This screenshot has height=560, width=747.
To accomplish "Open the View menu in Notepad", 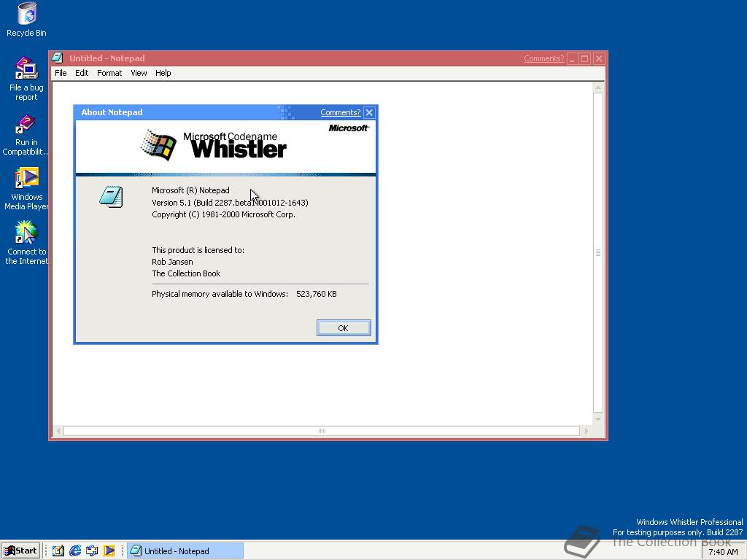I will (139, 73).
